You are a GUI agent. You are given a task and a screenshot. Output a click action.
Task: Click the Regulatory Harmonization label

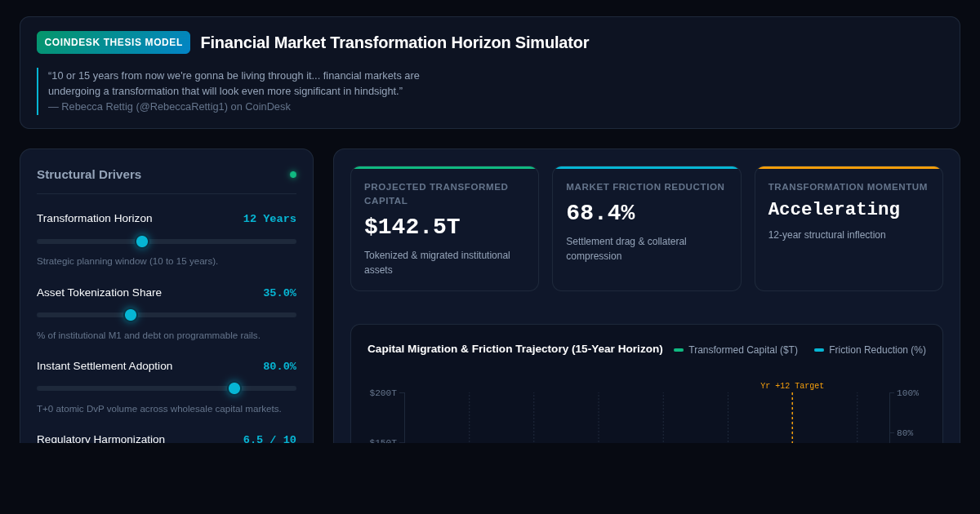[100, 439]
